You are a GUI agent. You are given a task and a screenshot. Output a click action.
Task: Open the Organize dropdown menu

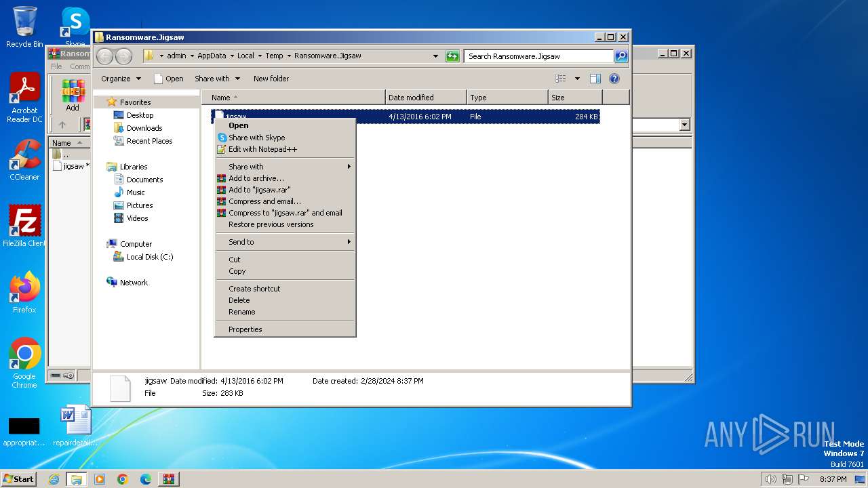pos(121,79)
